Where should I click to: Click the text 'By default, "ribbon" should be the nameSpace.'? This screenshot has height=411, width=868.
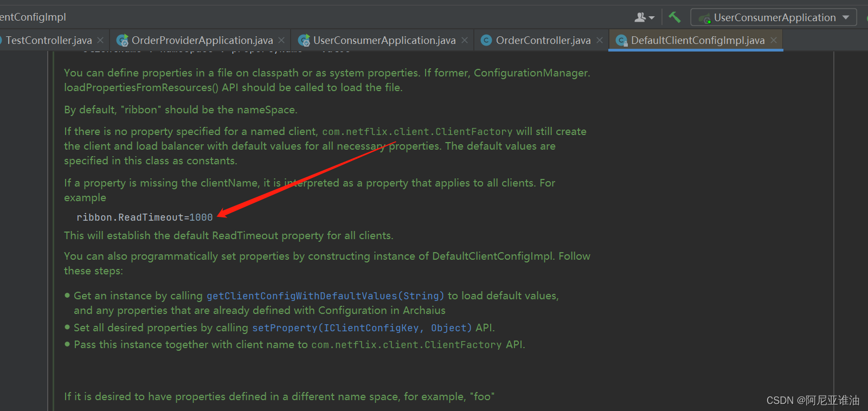pyautogui.click(x=181, y=110)
